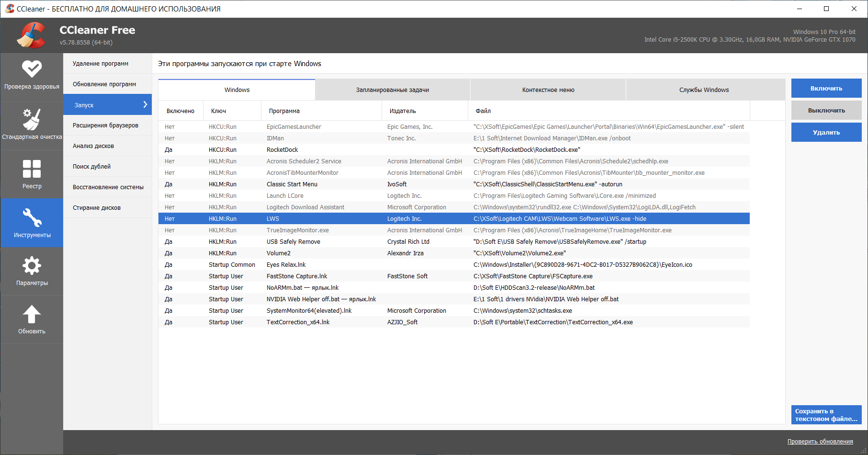868x455 pixels.
Task: Select Logitech Download Assistant entry
Action: coord(454,207)
